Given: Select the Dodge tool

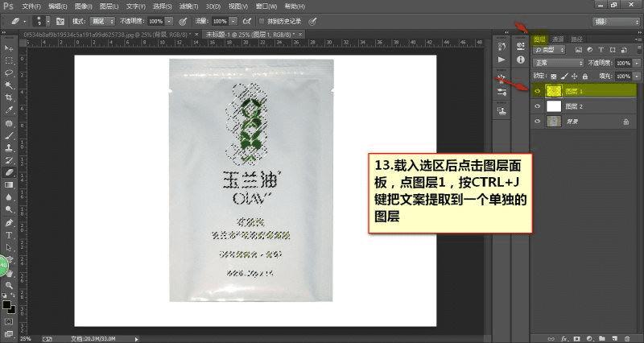Looking at the screenshot, I should coord(8,209).
